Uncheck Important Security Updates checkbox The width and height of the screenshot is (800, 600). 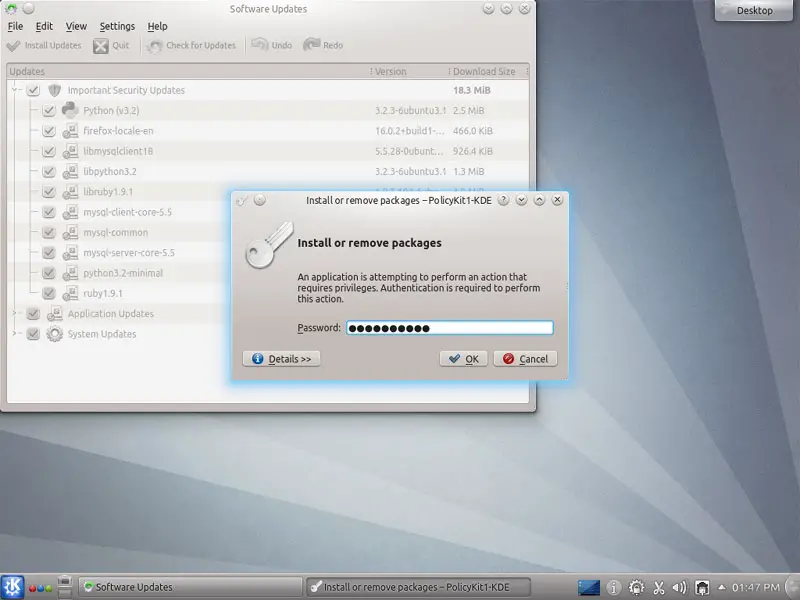(33, 90)
